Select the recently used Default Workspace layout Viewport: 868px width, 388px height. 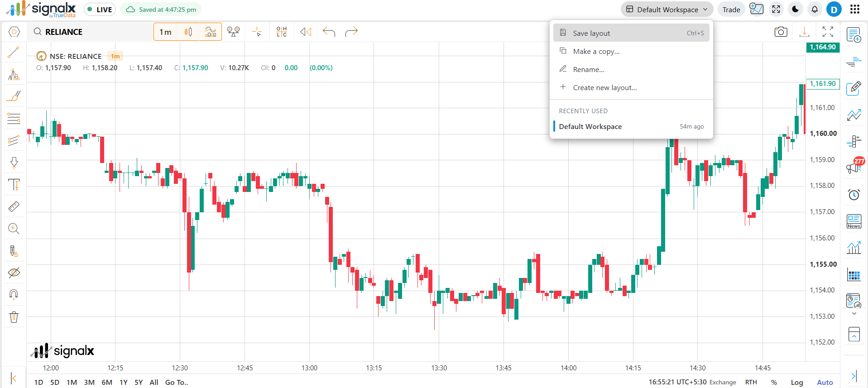[x=631, y=126]
